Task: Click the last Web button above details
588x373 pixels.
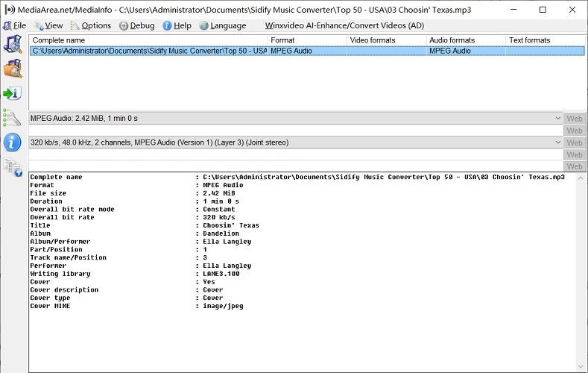Action: pos(574,166)
